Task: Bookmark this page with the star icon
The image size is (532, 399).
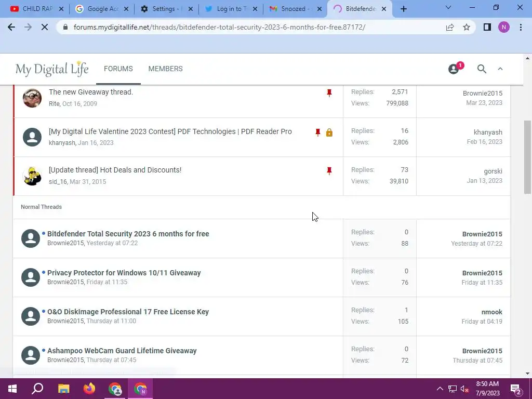Action: (467, 27)
